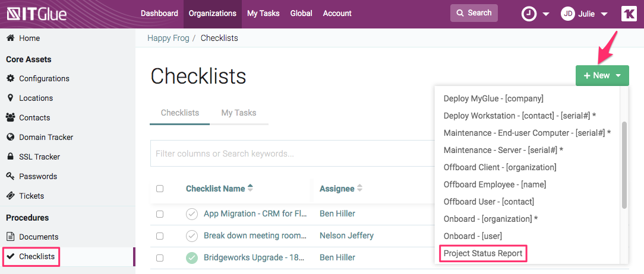Select Deploy Workstation template
Screen dimensions: 644x274
(520, 116)
